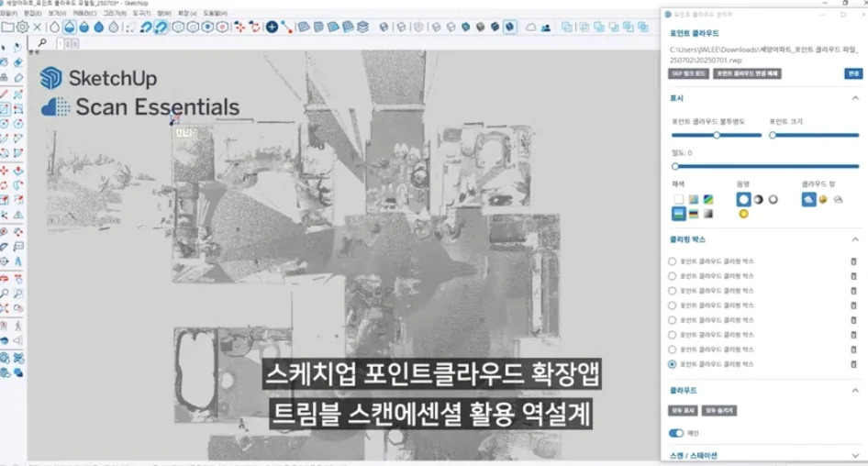This screenshot has height=466, width=868.
Task: Select the Line pencil tool
Action: (5, 94)
